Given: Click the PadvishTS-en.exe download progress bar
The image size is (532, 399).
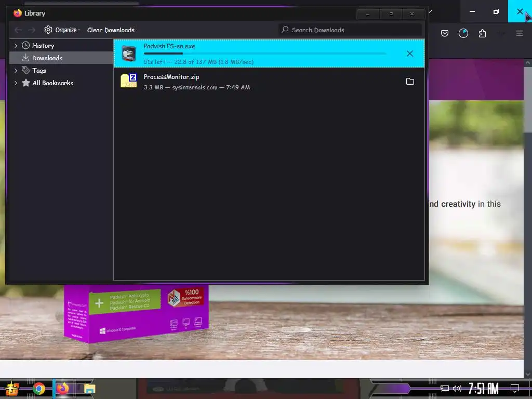Looking at the screenshot, I should [264, 54].
